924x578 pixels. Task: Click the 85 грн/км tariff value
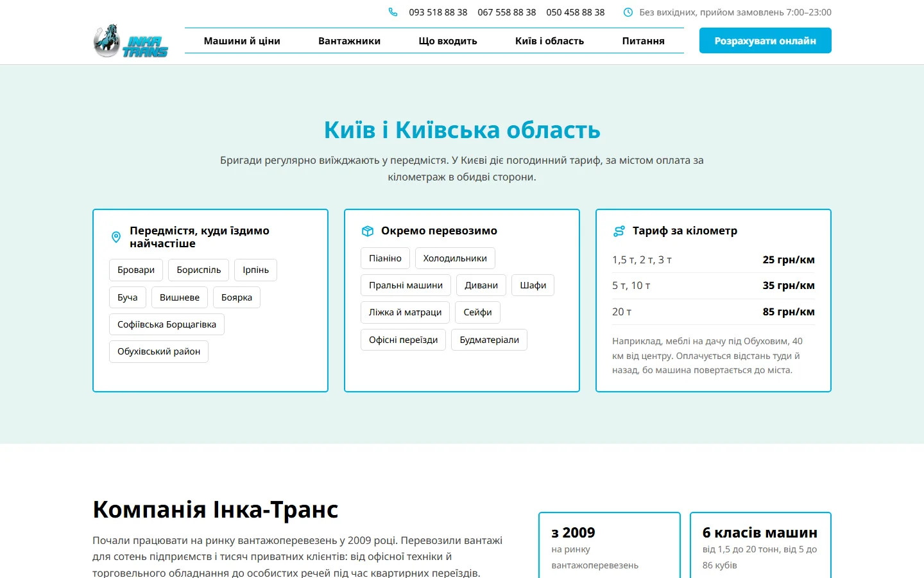click(789, 312)
